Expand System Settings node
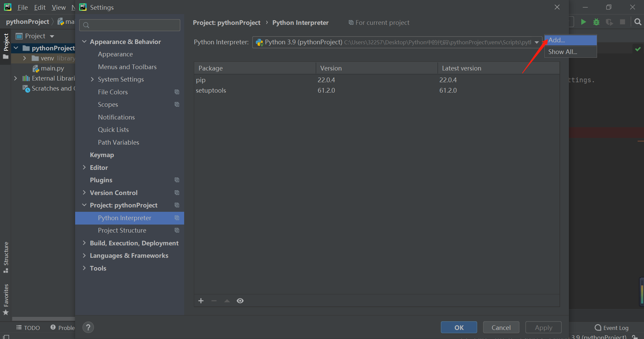This screenshot has height=339, width=644. tap(92, 80)
